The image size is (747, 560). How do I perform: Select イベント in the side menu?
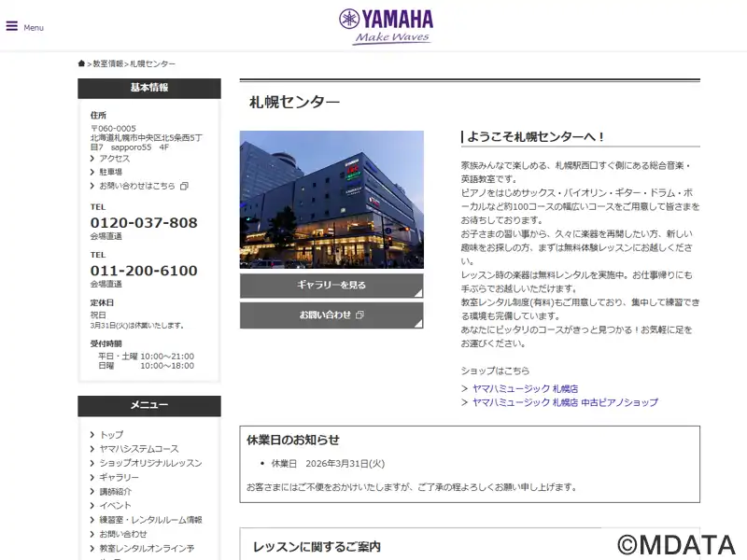115,505
